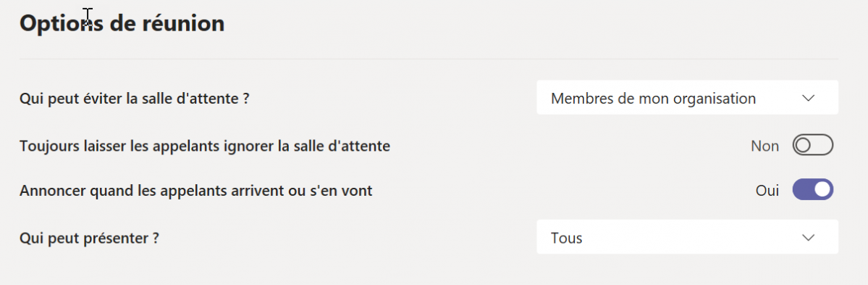Click the round knob of the off toggle
868x285 pixels.
[804, 146]
